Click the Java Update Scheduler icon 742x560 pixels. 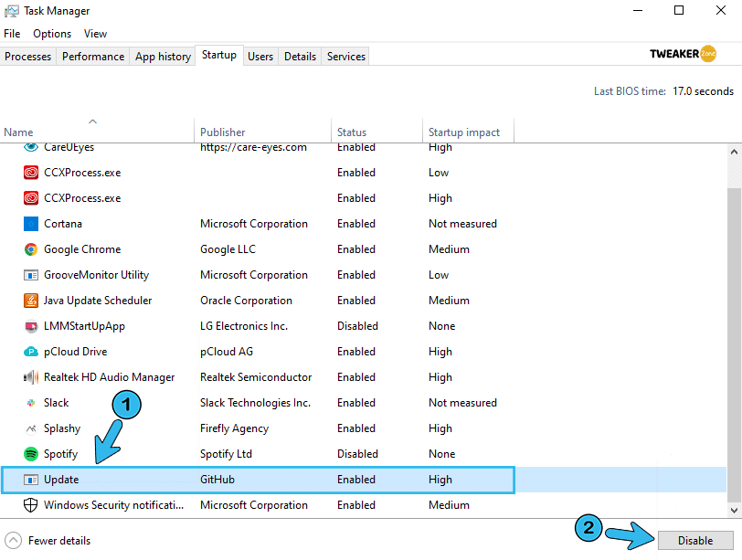click(31, 301)
